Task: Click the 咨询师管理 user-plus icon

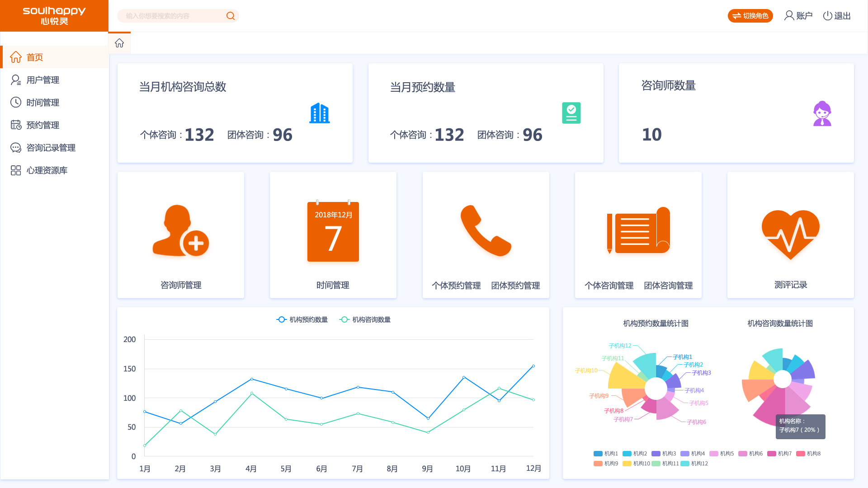Action: (x=181, y=230)
